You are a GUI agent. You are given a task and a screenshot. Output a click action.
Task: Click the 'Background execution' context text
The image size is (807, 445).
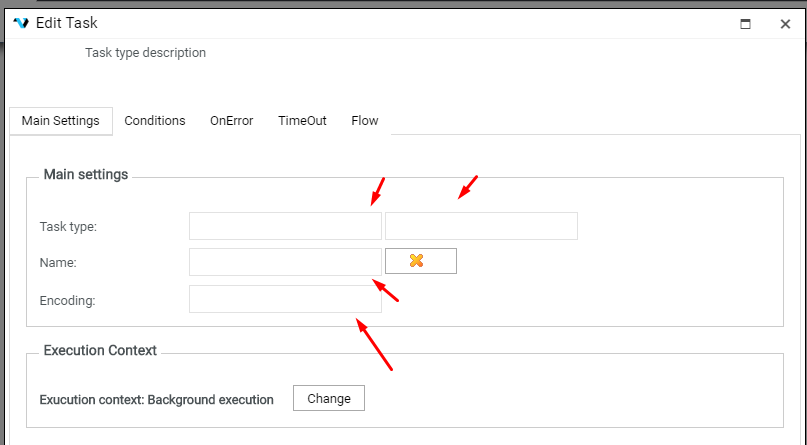coord(214,400)
